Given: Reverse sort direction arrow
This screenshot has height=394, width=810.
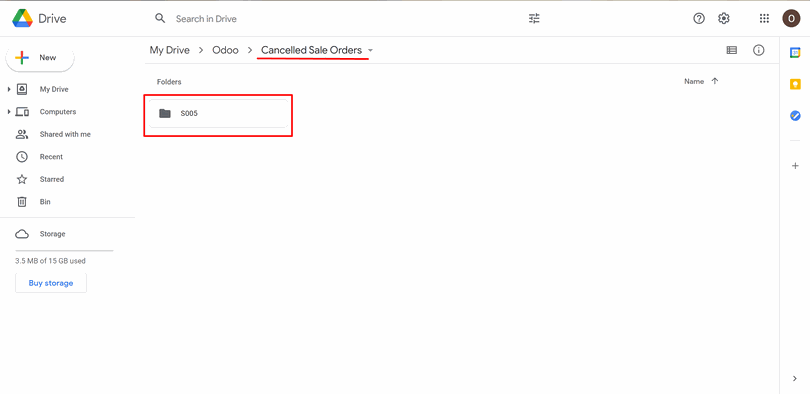Looking at the screenshot, I should [715, 81].
